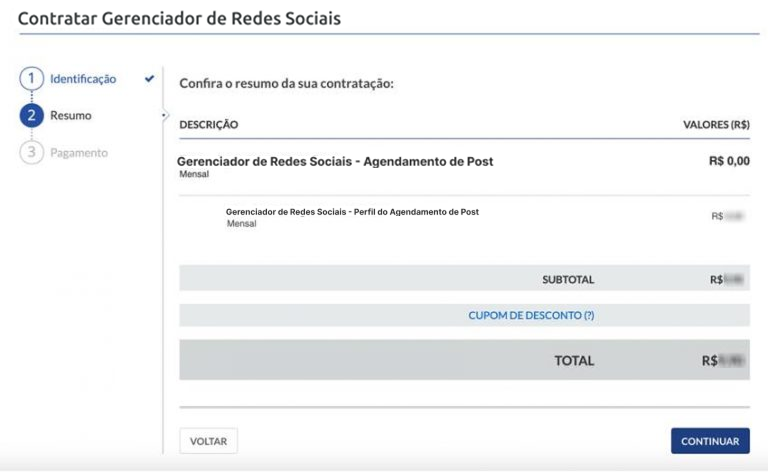This screenshot has height=472, width=768.
Task: Click the TOTAL row
Action: tap(464, 360)
